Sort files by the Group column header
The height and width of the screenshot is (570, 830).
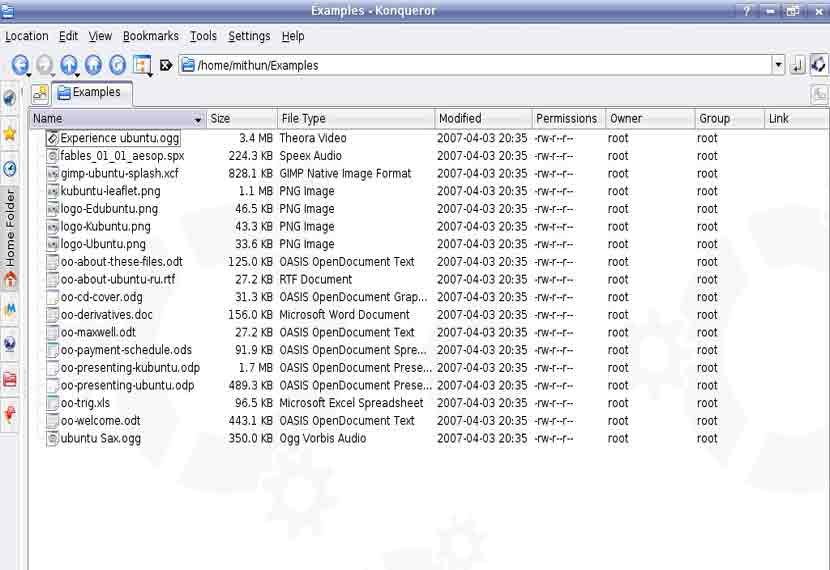click(x=729, y=119)
